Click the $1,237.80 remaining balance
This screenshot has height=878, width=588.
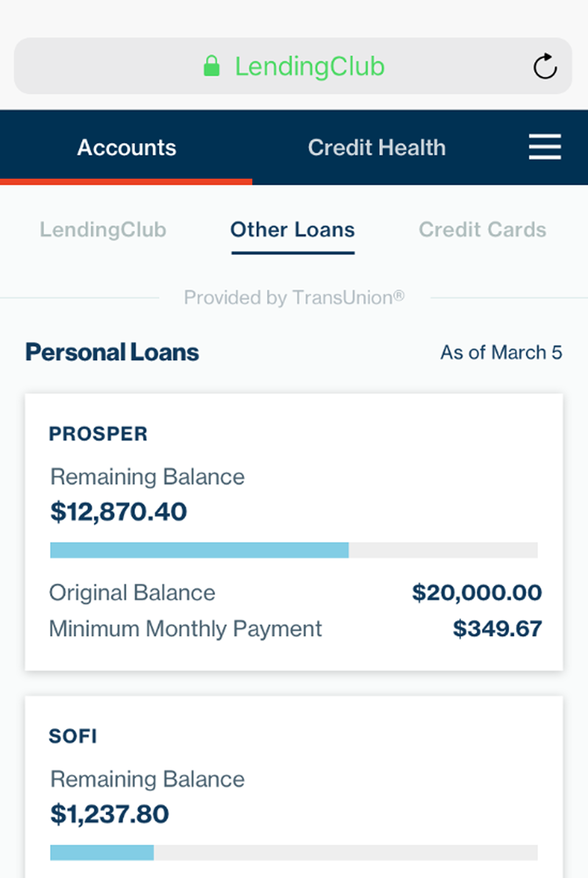(x=109, y=814)
